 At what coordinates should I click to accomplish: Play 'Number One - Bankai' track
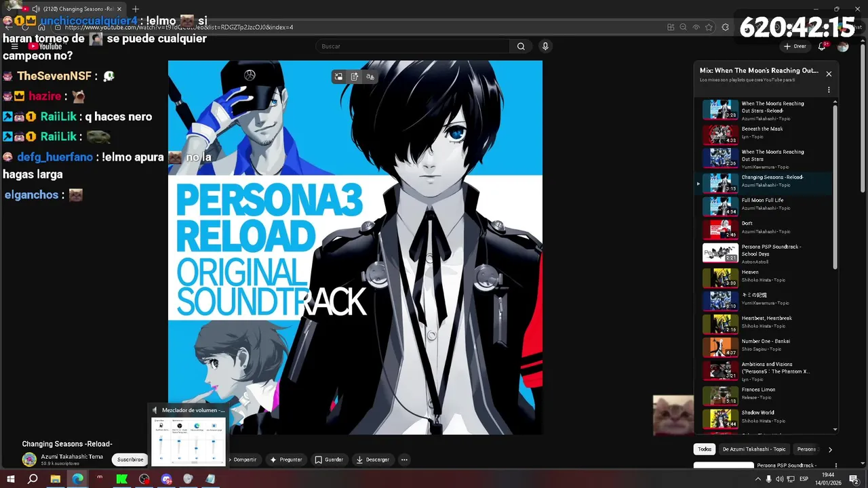(x=763, y=347)
